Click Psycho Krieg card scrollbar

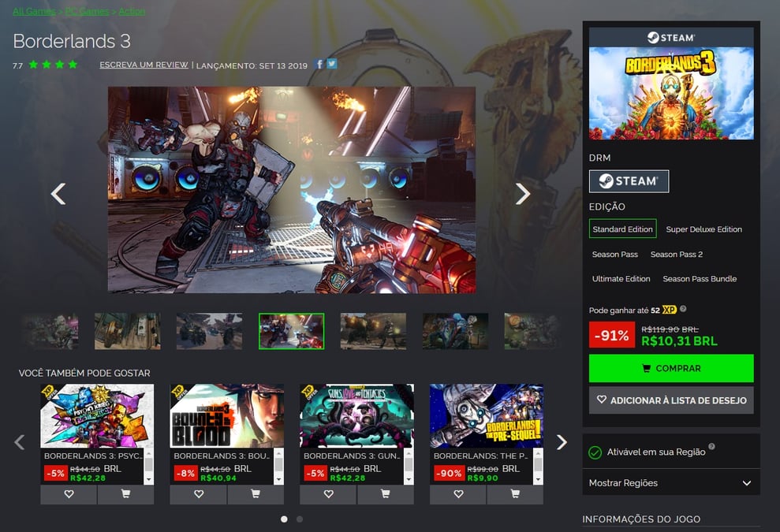point(149,467)
